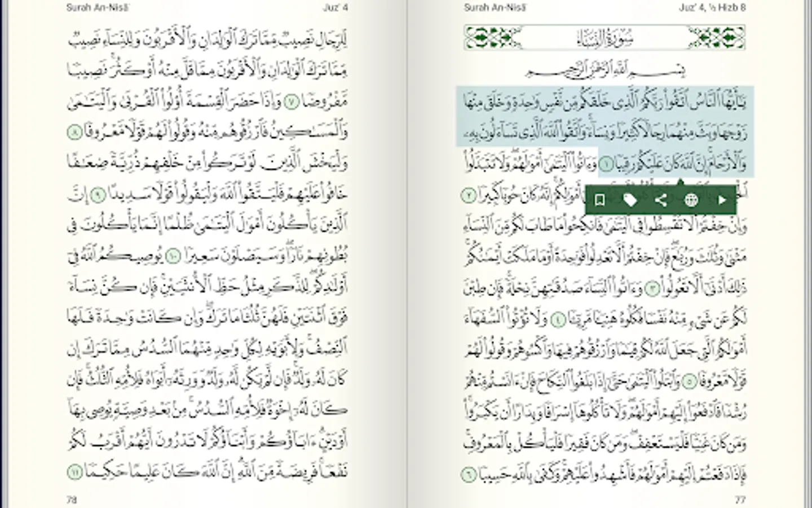Select ayah 4 end marker
This screenshot has width=812, height=508.
pyautogui.click(x=558, y=319)
